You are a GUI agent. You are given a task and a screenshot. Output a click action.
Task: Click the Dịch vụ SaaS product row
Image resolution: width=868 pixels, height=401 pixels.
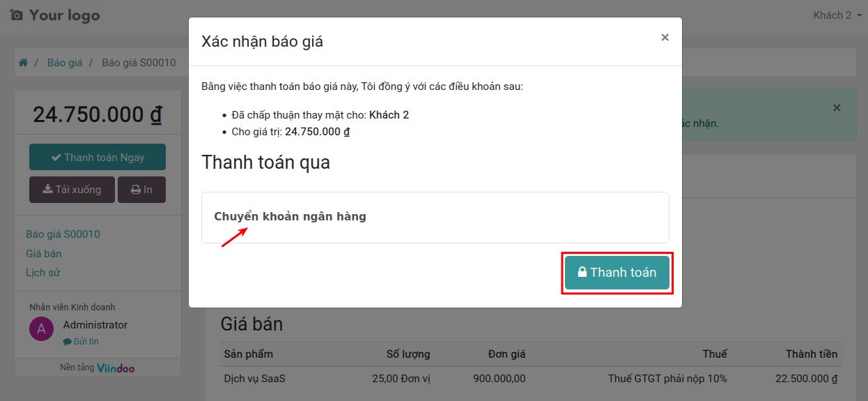254,379
